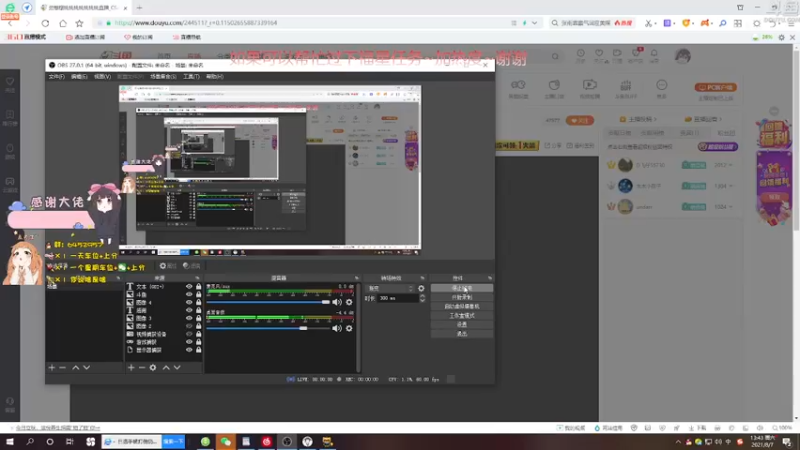Screen dimensions: 800x450
Task: Add a new scene with plus icon
Action: (52, 367)
